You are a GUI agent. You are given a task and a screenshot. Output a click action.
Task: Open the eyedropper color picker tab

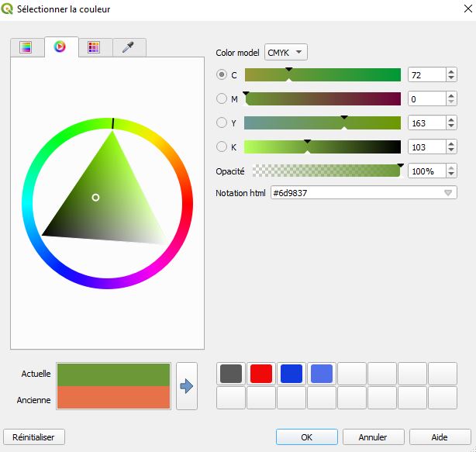pos(129,47)
